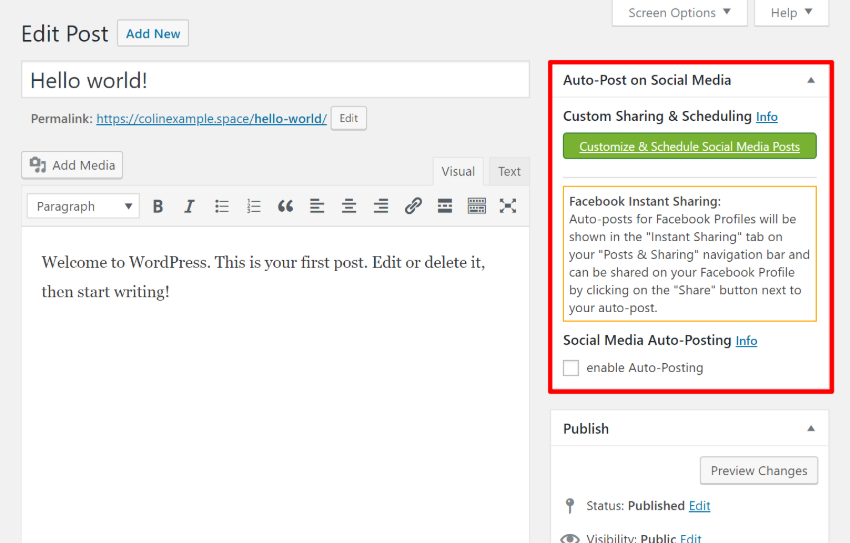Insert Read More tag
This screenshot has height=543, width=850.
445,206
